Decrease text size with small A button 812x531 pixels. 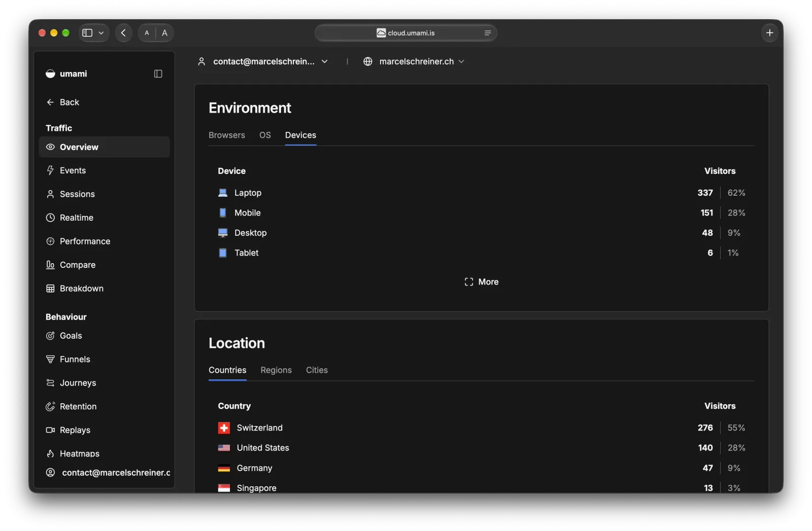pos(147,33)
